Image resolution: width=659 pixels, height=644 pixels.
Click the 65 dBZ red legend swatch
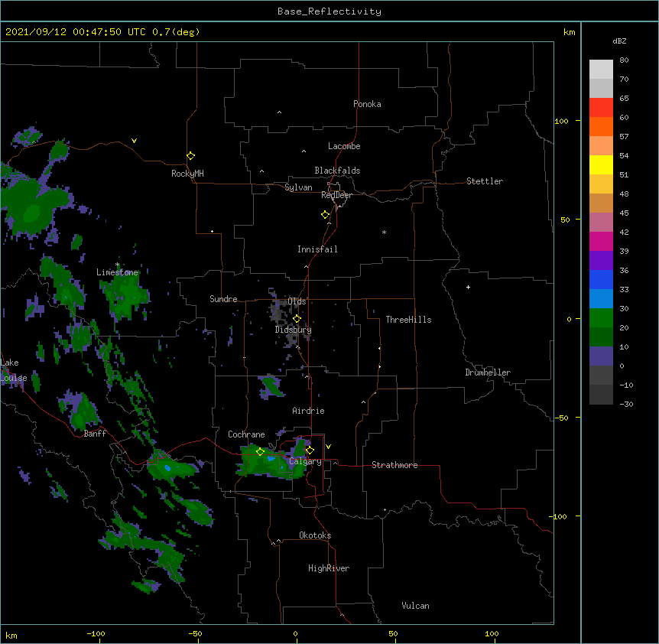pyautogui.click(x=601, y=107)
